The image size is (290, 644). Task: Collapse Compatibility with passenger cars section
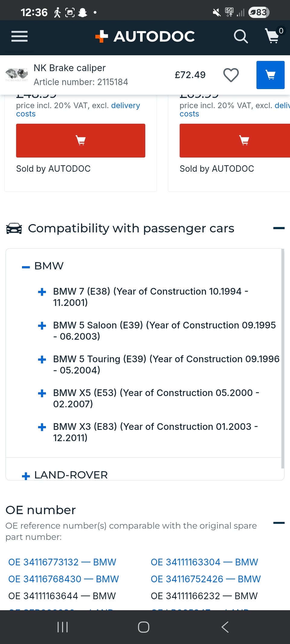click(279, 228)
